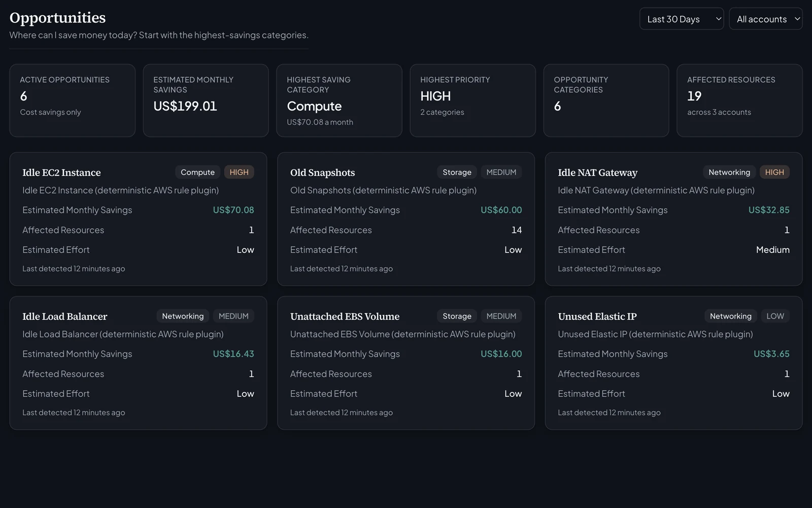
Task: Open the Idle Load Balancer card title
Action: click(x=64, y=316)
